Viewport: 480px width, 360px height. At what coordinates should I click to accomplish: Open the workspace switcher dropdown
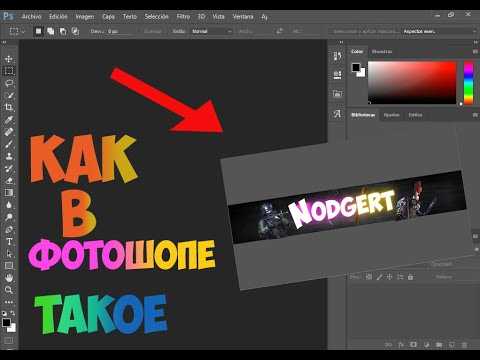point(439,31)
